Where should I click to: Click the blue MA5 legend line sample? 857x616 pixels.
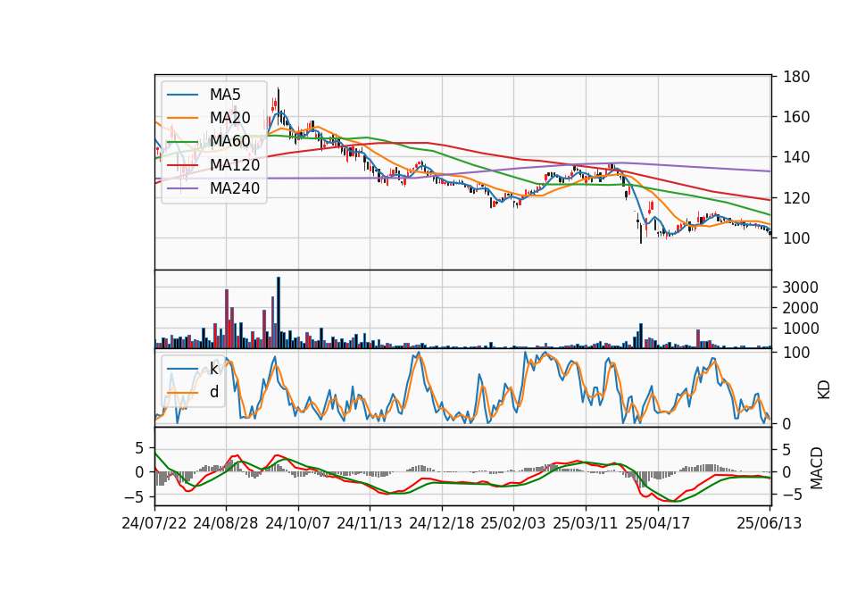coord(182,95)
